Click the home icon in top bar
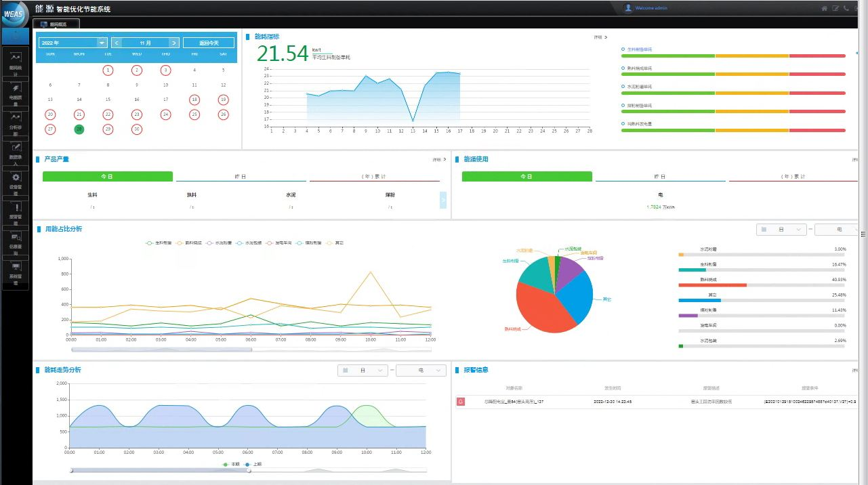 click(824, 8)
